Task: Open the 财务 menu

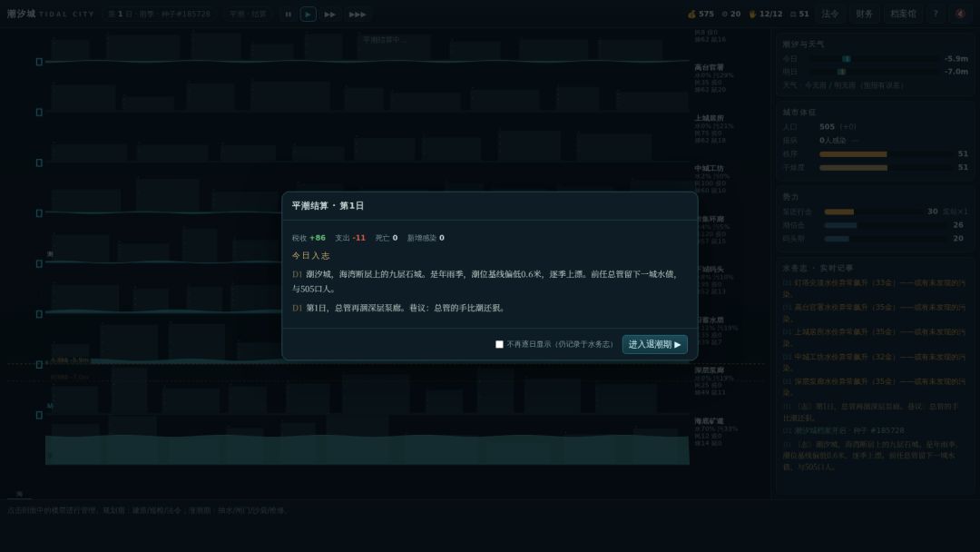Action: pyautogui.click(x=865, y=14)
